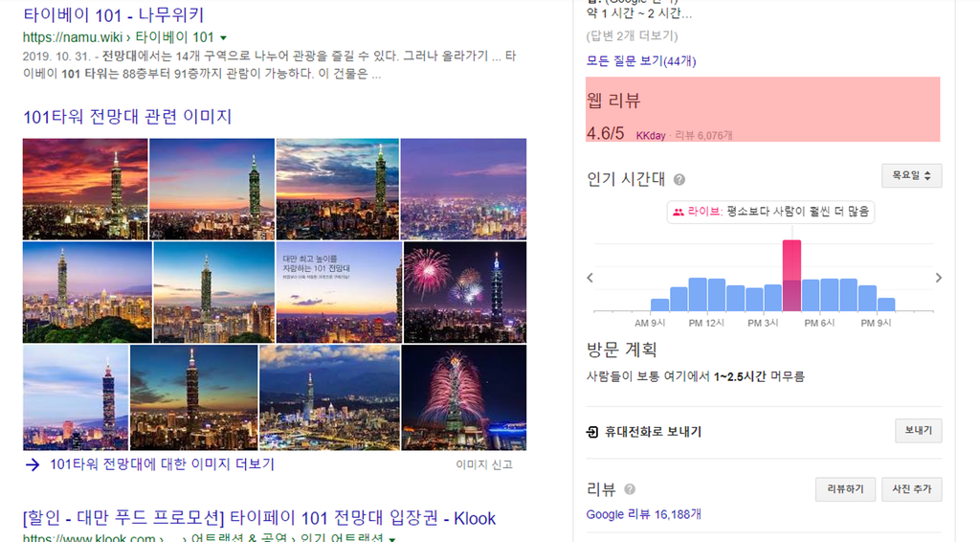Click the 이미지 신고 report link

[x=483, y=464]
